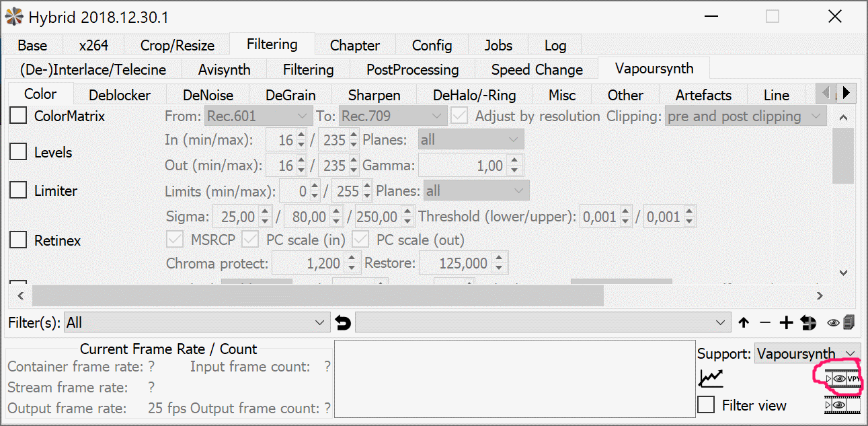Select the DeNoise sub-tab
868x426 pixels.
[x=208, y=96]
